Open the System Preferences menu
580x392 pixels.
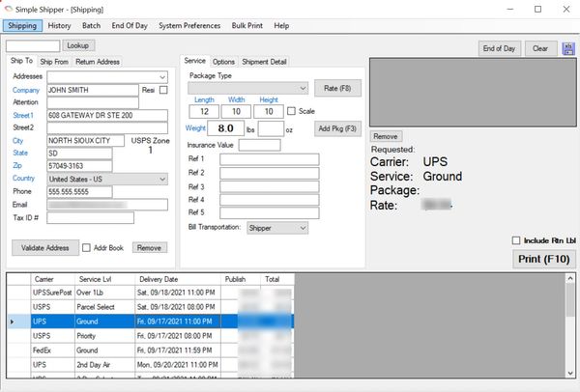(x=189, y=25)
